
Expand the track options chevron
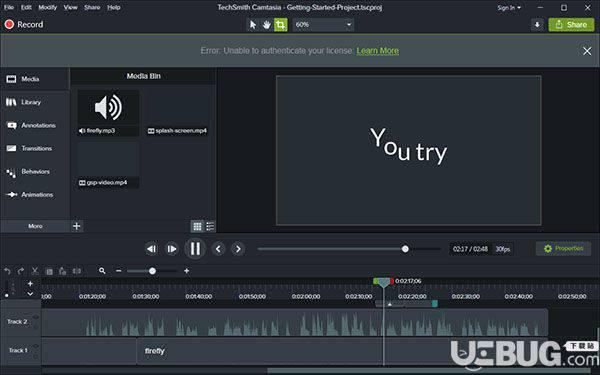coord(30,294)
